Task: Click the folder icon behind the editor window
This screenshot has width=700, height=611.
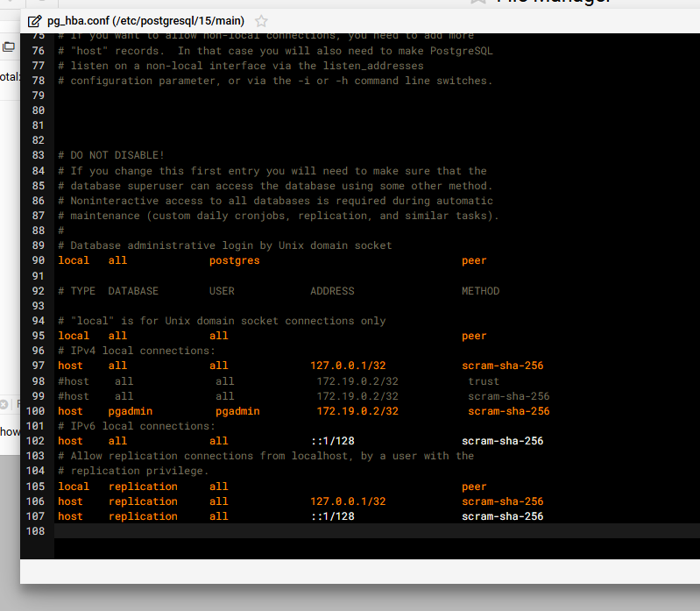Action: coord(9,46)
